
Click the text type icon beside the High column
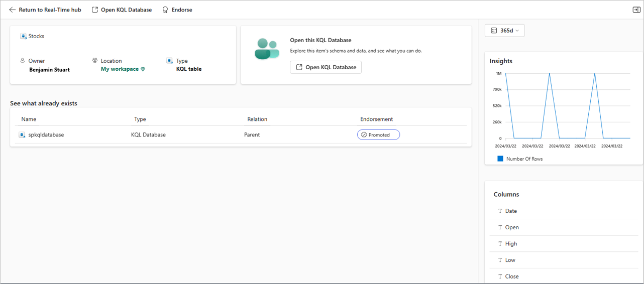point(500,244)
